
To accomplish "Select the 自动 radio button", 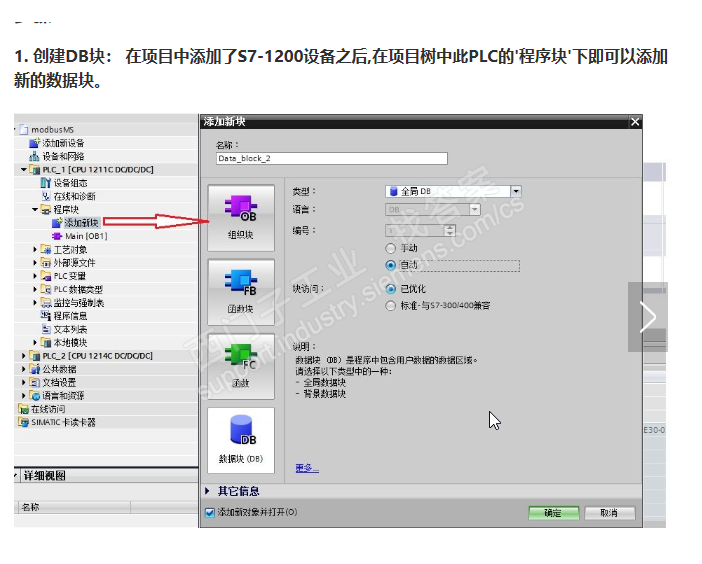I will coord(391,265).
